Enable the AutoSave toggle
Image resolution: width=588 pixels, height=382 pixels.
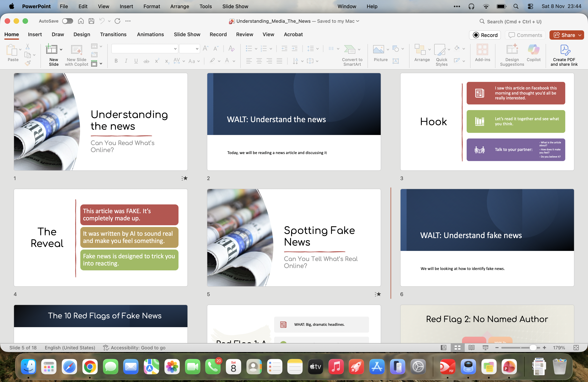[x=67, y=21]
